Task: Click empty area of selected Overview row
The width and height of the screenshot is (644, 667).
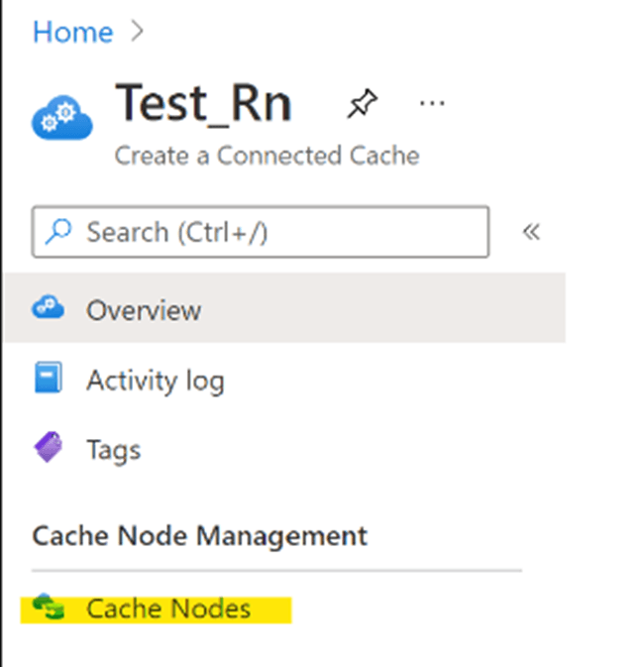Action: tap(382, 308)
